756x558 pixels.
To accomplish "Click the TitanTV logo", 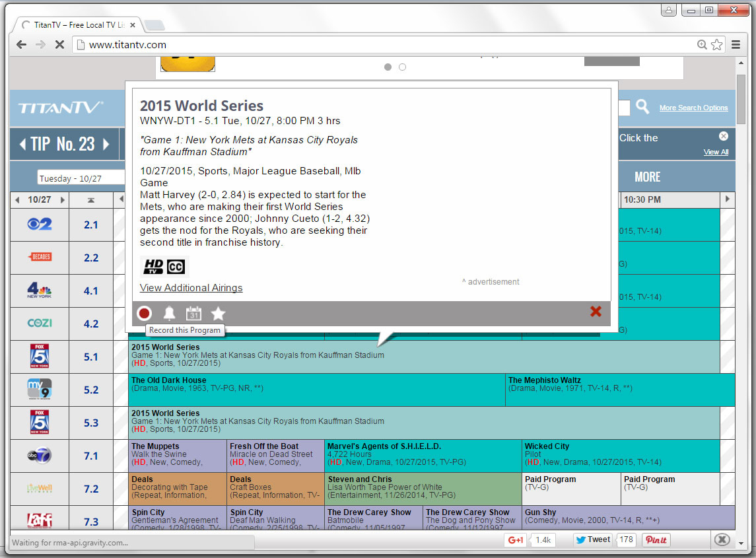I will [x=60, y=108].
